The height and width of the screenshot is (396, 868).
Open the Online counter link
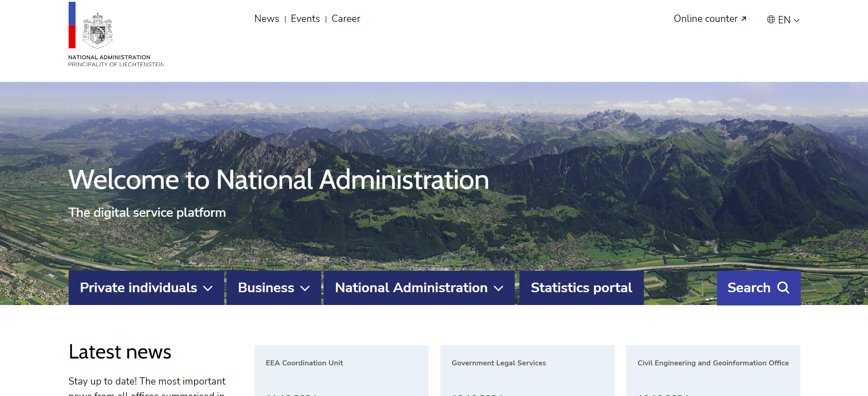[x=705, y=19]
